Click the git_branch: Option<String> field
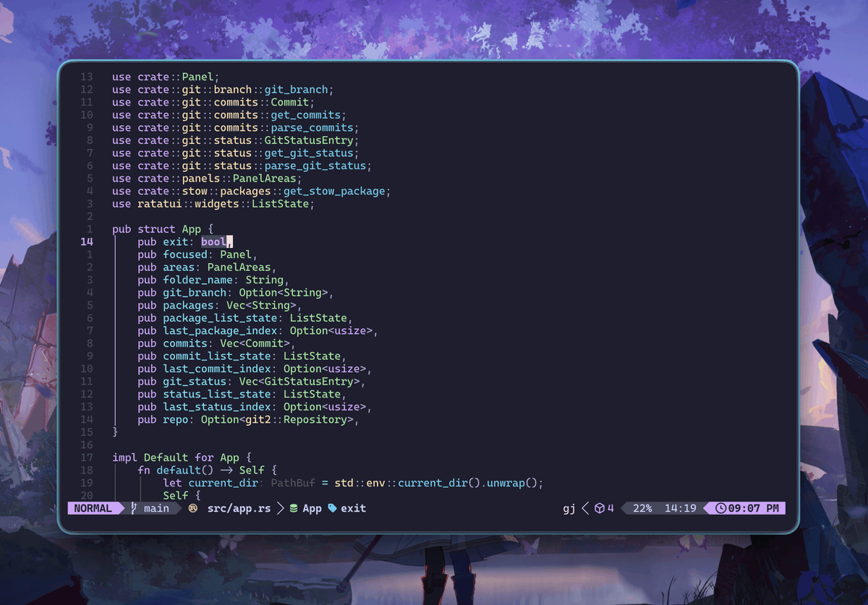The height and width of the screenshot is (605, 868). pyautogui.click(x=236, y=293)
